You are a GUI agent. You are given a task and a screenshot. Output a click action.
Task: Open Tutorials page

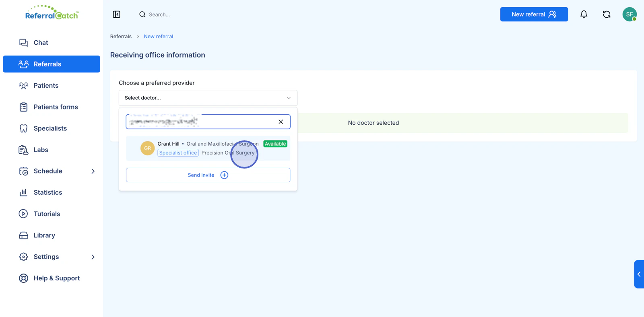[x=51, y=214]
